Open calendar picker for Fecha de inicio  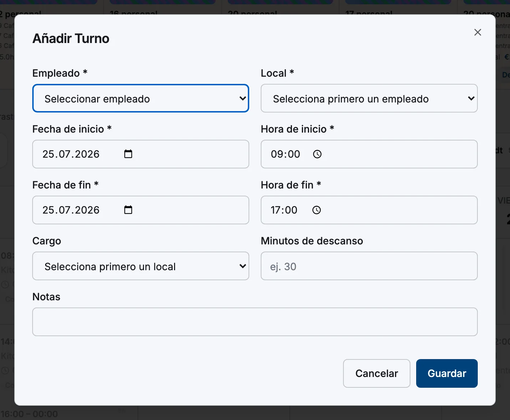128,154
